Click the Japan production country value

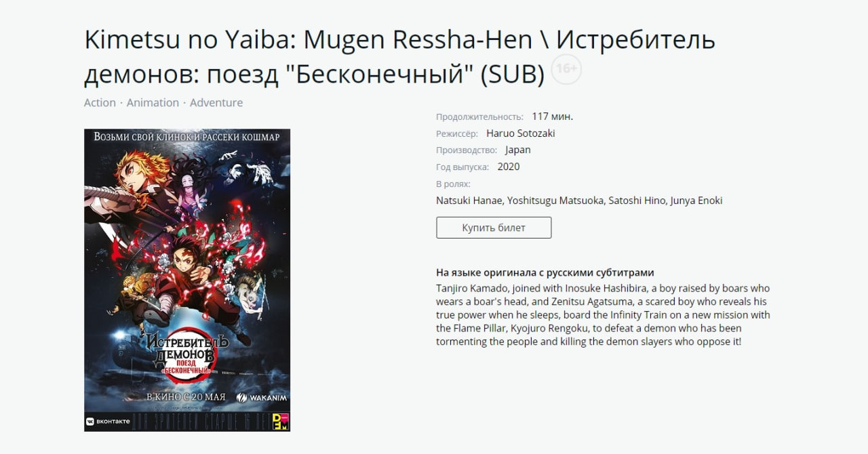pyautogui.click(x=518, y=150)
